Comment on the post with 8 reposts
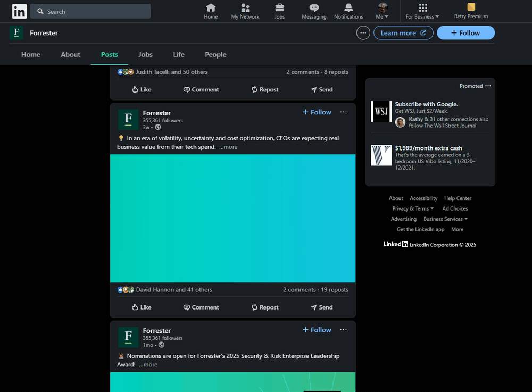Viewport: 532px width, 392px height. (x=201, y=89)
